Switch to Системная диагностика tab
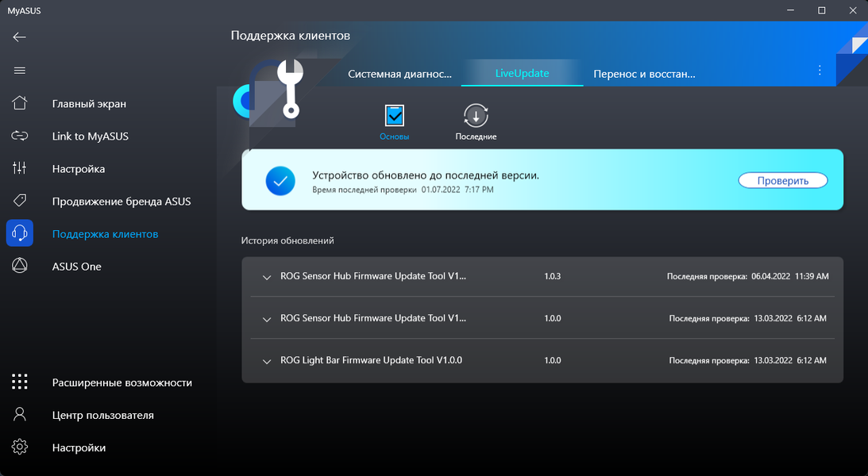868x476 pixels. (399, 74)
